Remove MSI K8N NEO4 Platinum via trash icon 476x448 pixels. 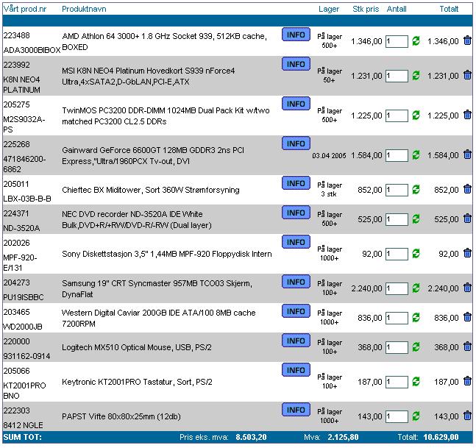[467, 75]
